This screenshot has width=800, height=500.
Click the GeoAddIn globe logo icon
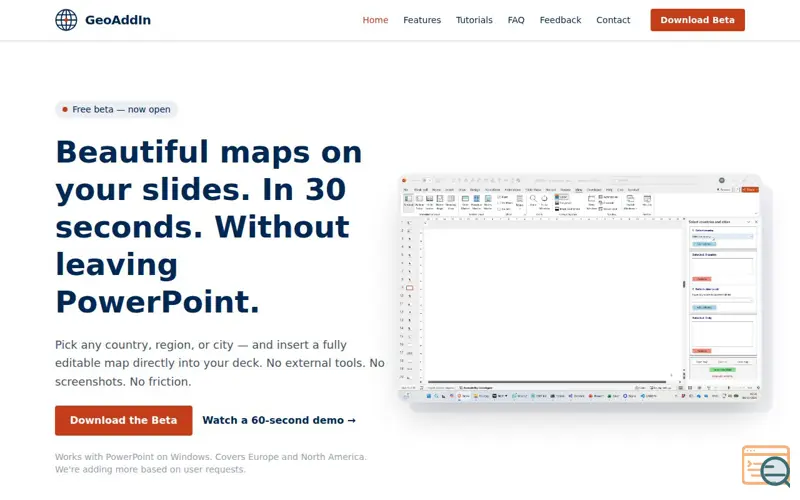coord(66,20)
